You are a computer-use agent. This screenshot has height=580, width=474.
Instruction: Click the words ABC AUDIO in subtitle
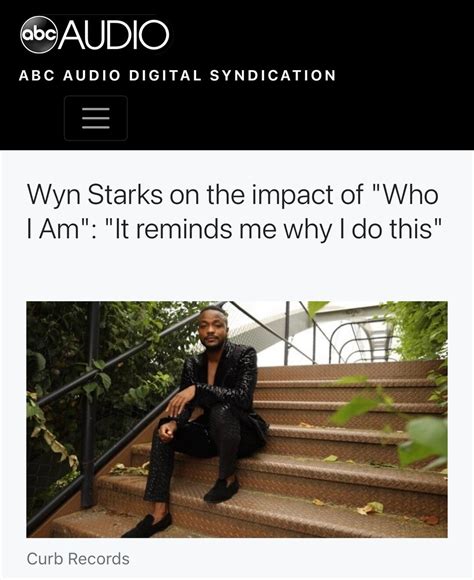[70, 75]
